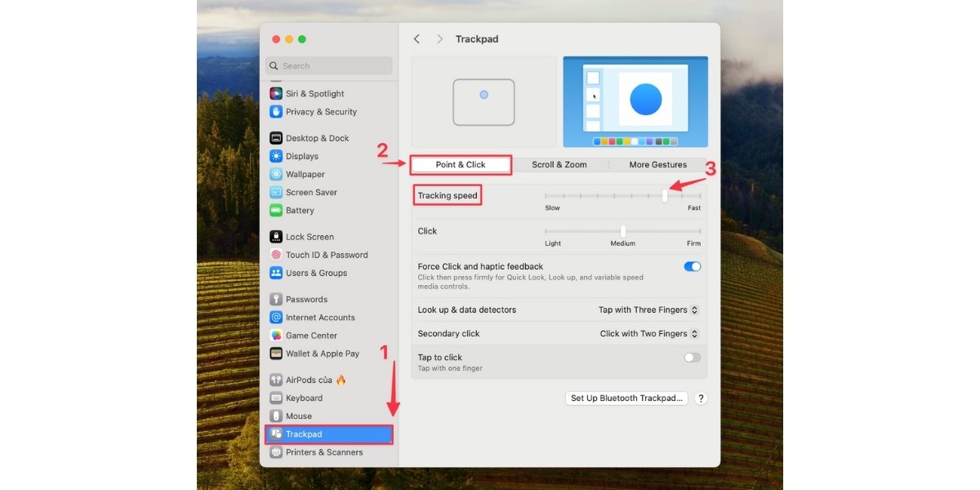Click the Light label under Click slider
Screen dimensions: 980x490
[x=553, y=243]
